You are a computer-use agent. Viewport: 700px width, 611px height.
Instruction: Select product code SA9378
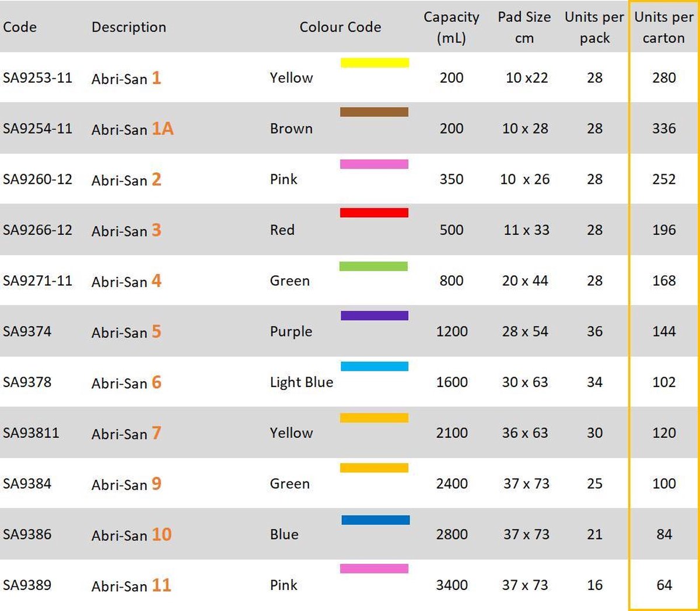point(27,382)
